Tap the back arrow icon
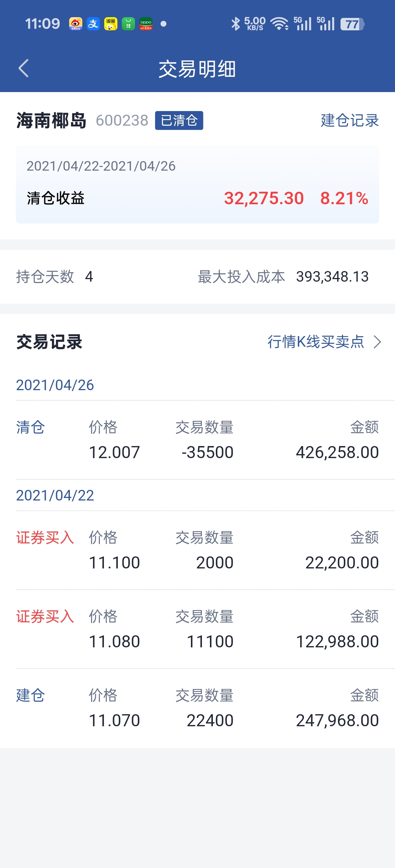Image resolution: width=395 pixels, height=868 pixels. [24, 68]
